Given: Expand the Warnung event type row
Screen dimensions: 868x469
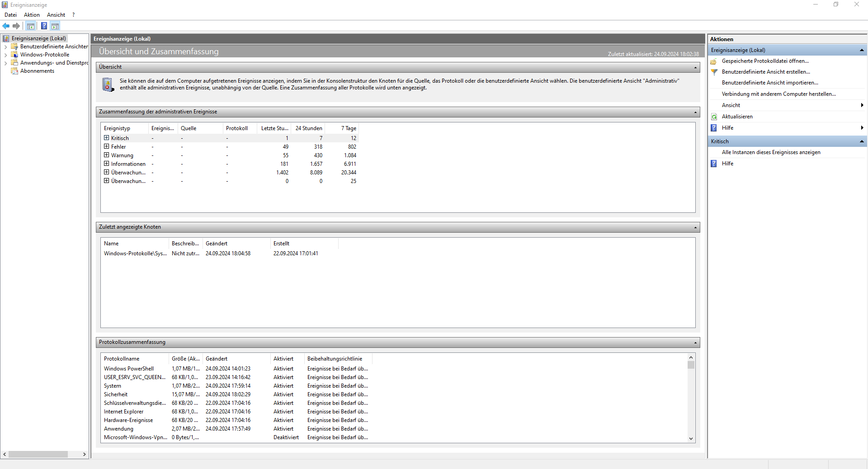Looking at the screenshot, I should [x=107, y=155].
